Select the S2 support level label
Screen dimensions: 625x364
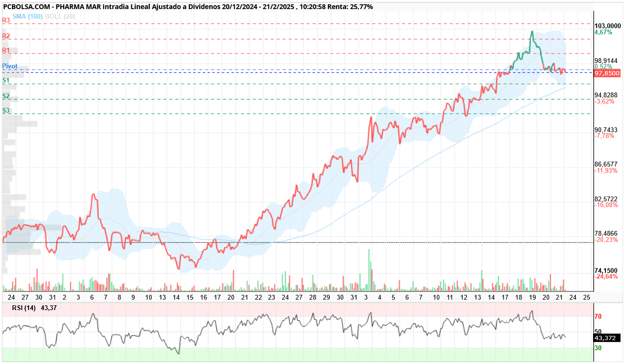coord(6,96)
